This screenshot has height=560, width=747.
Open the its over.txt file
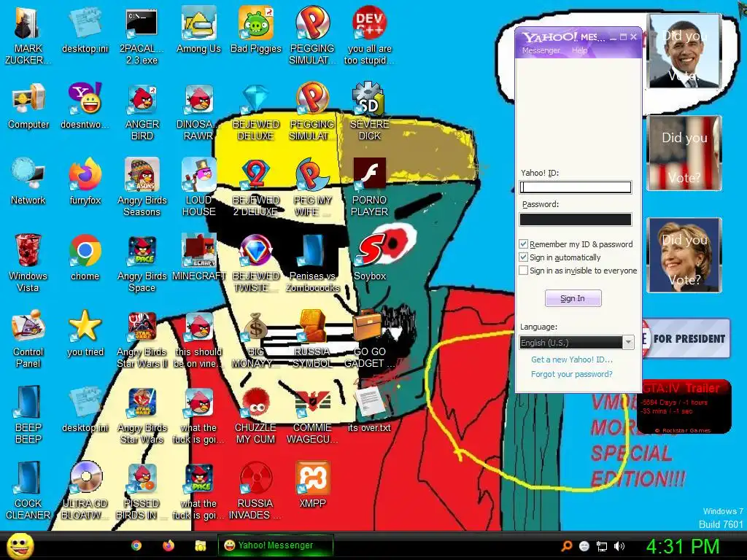tap(369, 409)
